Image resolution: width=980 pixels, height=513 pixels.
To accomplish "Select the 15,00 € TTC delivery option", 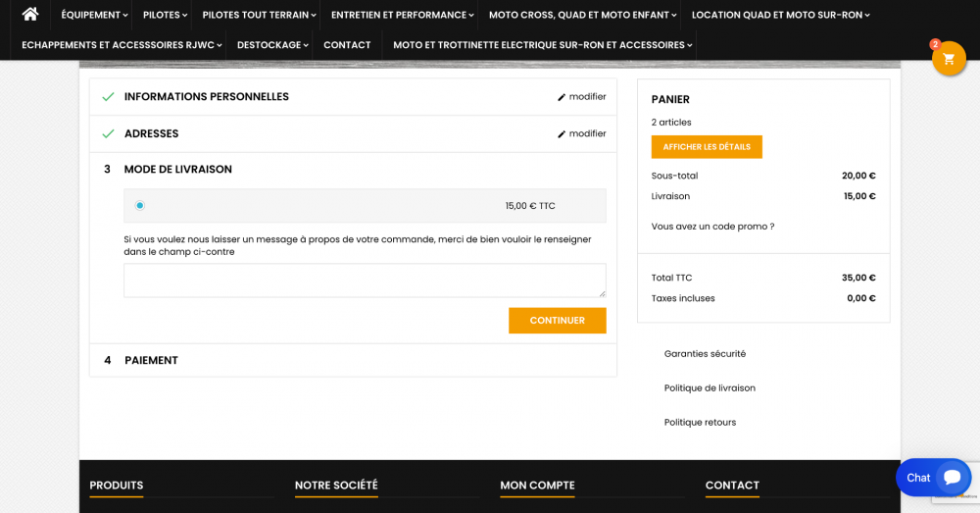I will pyautogui.click(x=140, y=205).
